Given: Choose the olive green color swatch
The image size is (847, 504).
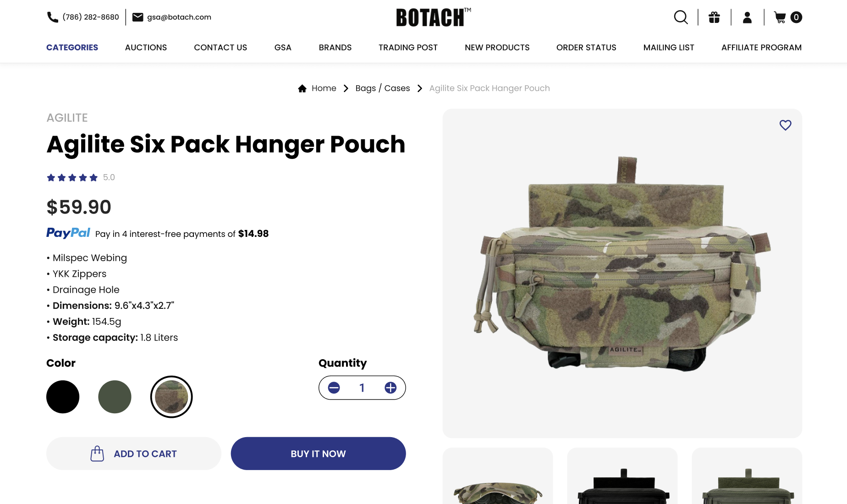Looking at the screenshot, I should tap(115, 397).
